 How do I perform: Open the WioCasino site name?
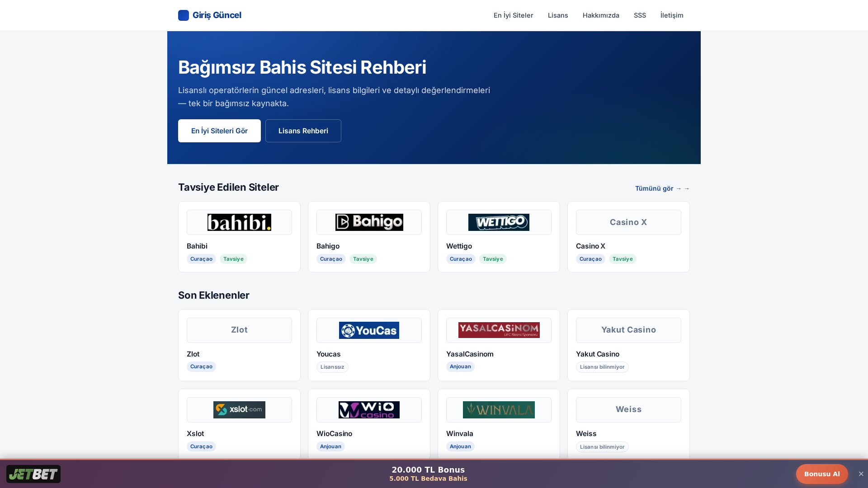tap(334, 433)
